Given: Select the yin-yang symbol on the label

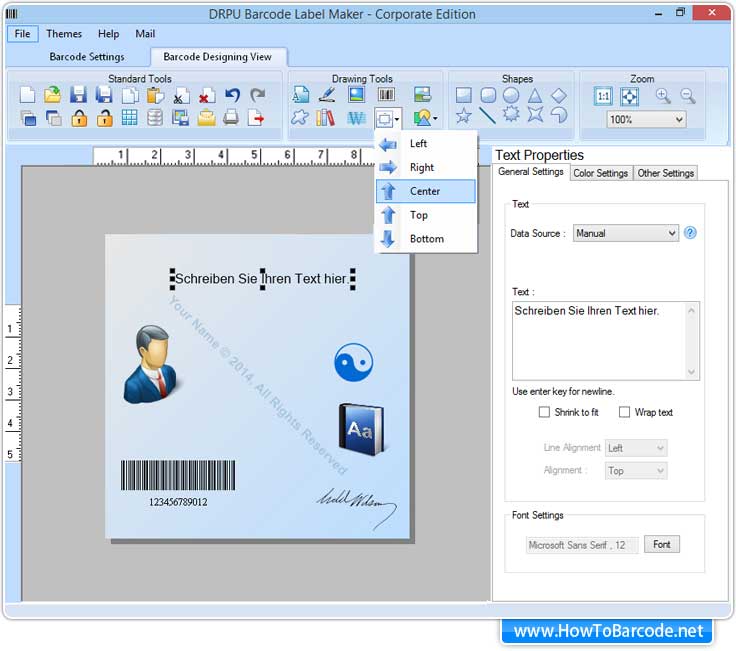Looking at the screenshot, I should tap(353, 362).
